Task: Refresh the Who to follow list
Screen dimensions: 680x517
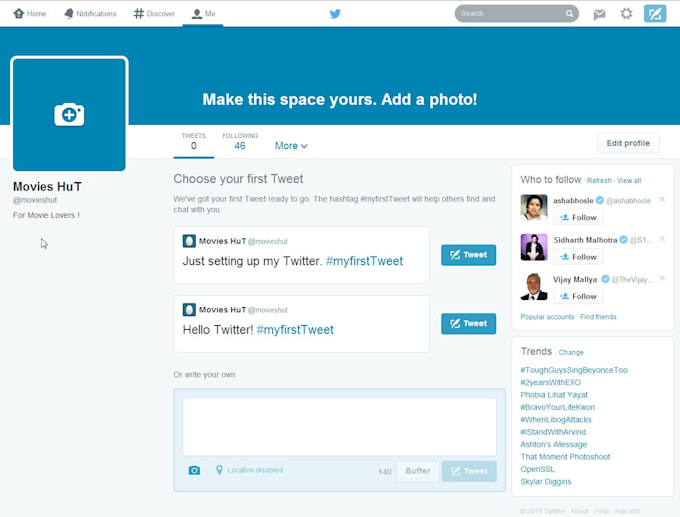Action: point(599,180)
